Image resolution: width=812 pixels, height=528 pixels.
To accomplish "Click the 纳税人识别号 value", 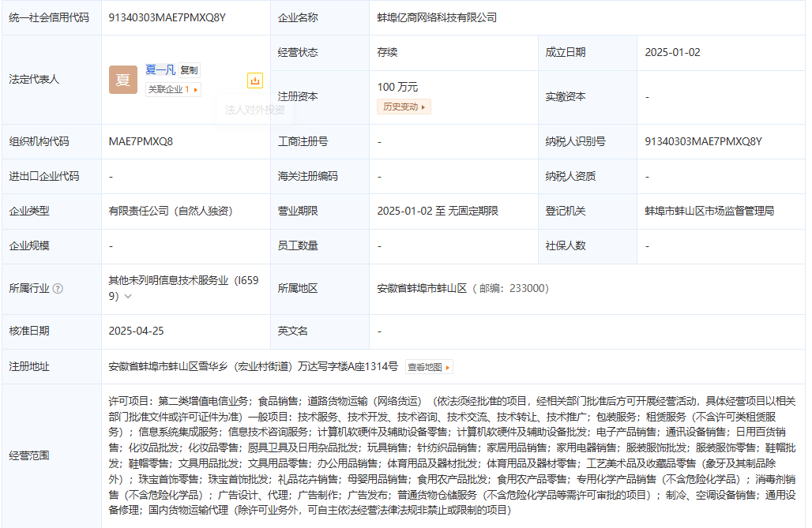I will coord(703,141).
